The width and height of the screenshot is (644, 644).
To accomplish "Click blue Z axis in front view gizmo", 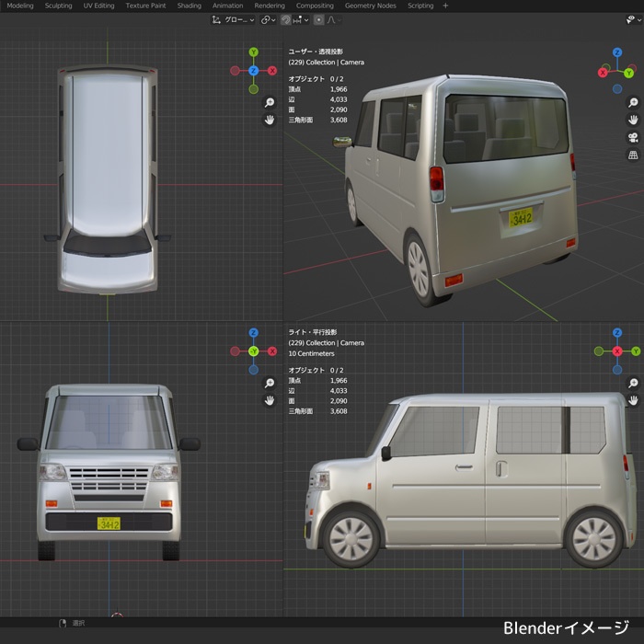I will 253,333.
